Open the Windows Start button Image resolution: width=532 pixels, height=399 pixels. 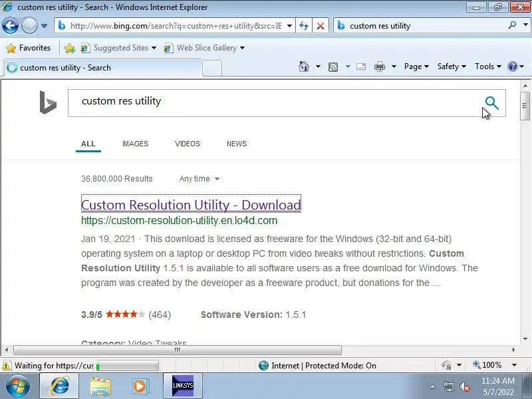click(x=17, y=386)
